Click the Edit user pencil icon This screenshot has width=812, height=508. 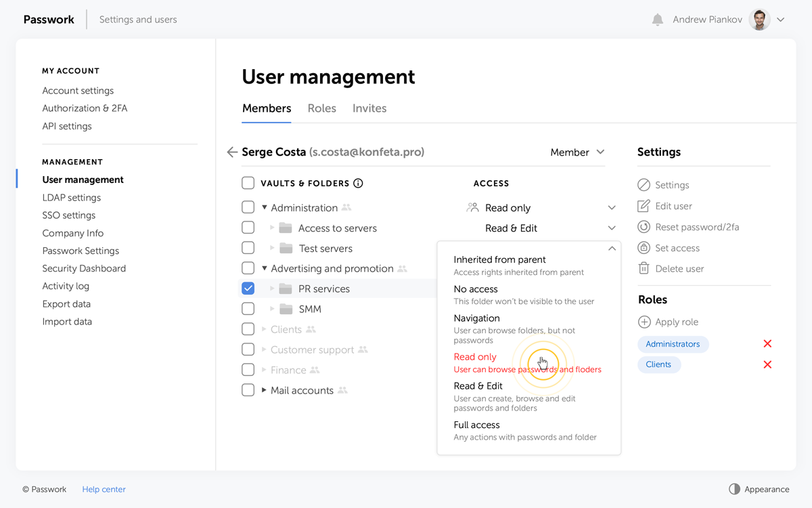pos(644,206)
